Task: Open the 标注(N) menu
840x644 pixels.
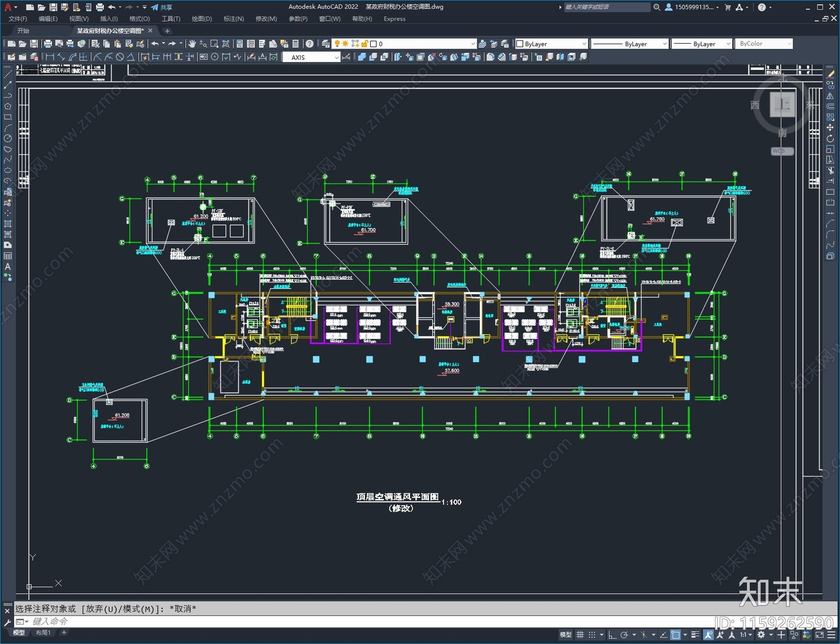Action: click(x=234, y=19)
